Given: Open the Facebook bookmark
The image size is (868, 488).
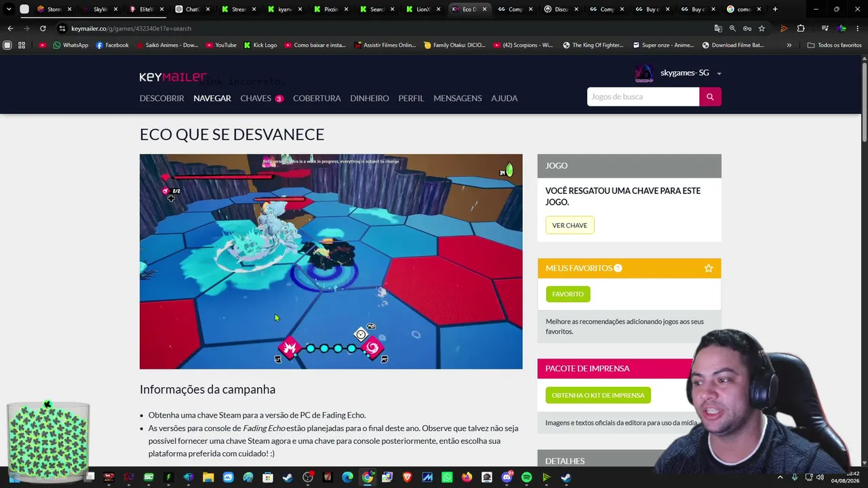Looking at the screenshot, I should click(112, 45).
